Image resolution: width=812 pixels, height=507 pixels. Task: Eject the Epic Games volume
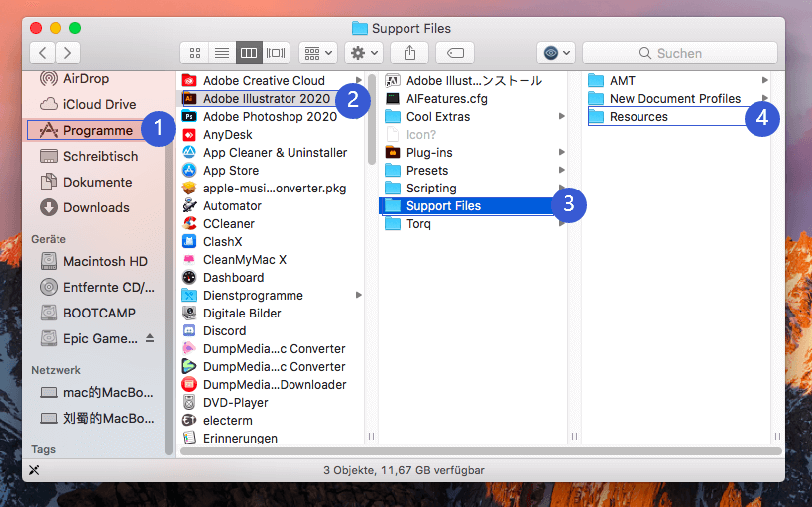[150, 338]
